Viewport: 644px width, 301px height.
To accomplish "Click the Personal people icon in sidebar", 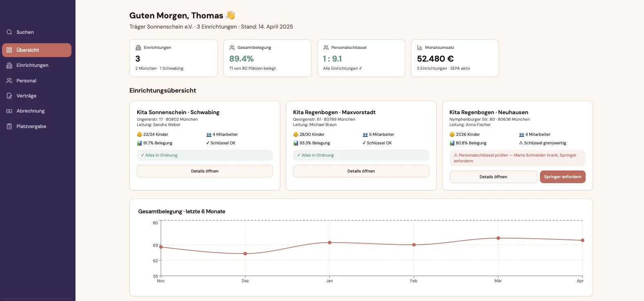I will pyautogui.click(x=9, y=81).
